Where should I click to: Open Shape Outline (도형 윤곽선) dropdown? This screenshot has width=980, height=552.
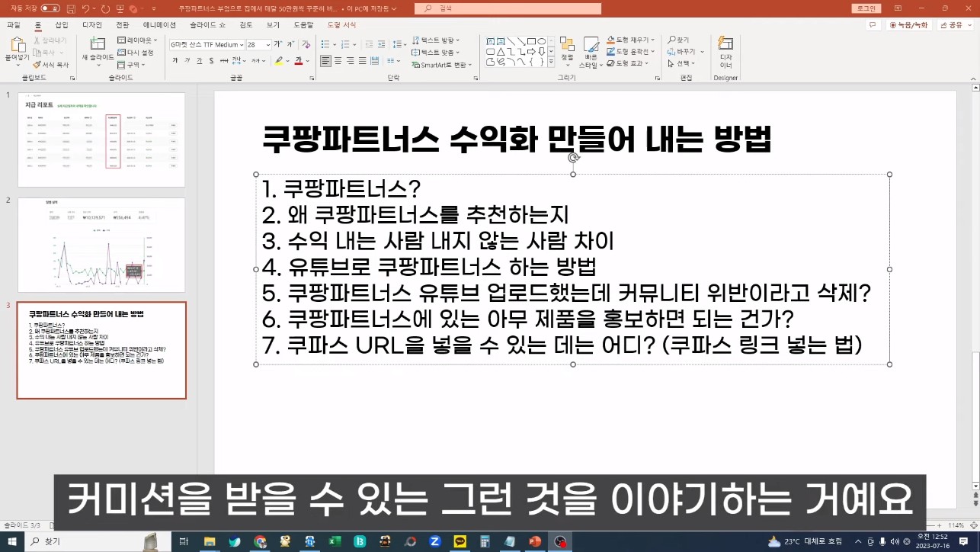pos(632,52)
